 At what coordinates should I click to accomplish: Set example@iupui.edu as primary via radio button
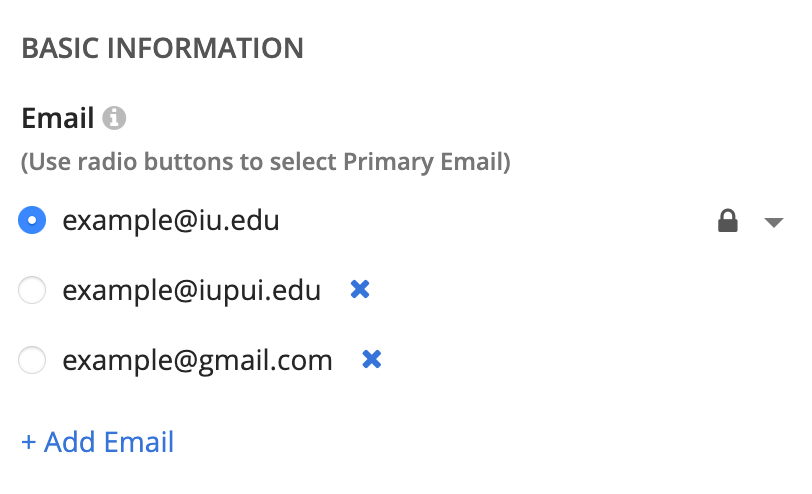pos(32,290)
